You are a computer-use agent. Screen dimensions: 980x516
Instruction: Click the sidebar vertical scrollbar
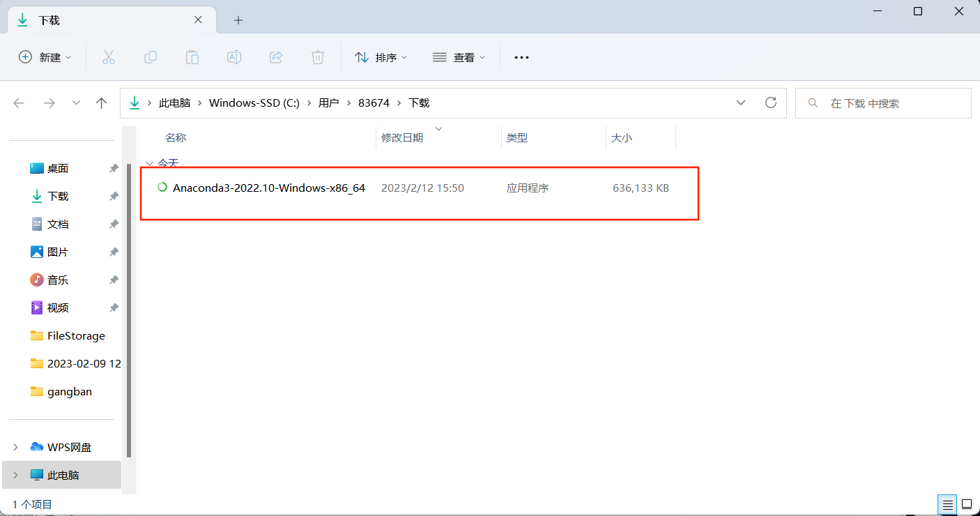129,310
